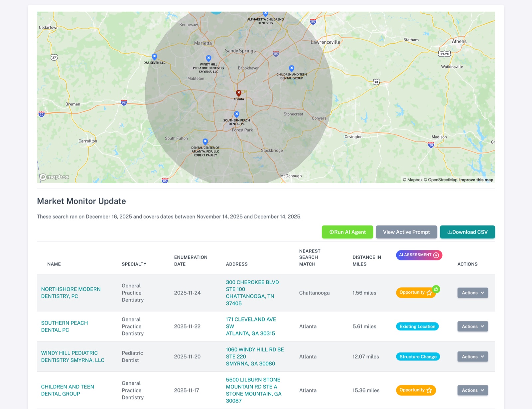Open the Northshore Modern Dentistry PC record
Screen dimensions: 532x409
point(71,293)
